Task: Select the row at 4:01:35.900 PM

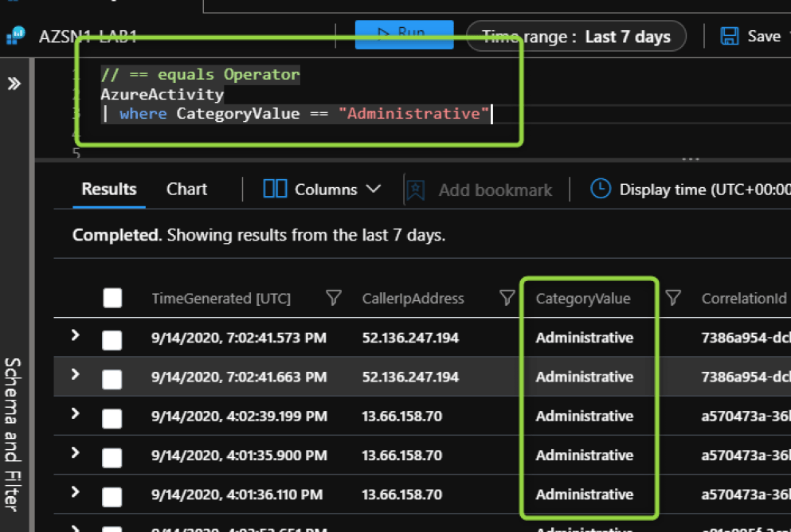Action: 112,458
